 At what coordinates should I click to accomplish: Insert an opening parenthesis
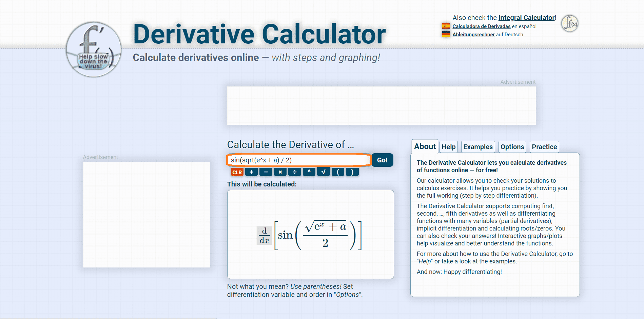338,172
